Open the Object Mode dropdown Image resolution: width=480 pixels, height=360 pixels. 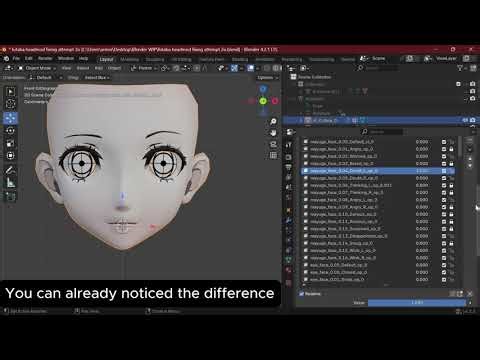(37, 68)
